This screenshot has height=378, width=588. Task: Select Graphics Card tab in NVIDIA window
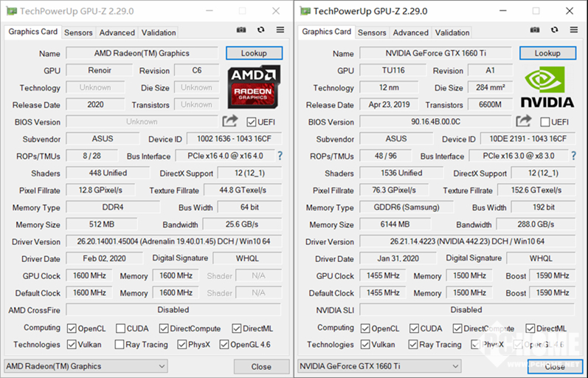tap(327, 32)
